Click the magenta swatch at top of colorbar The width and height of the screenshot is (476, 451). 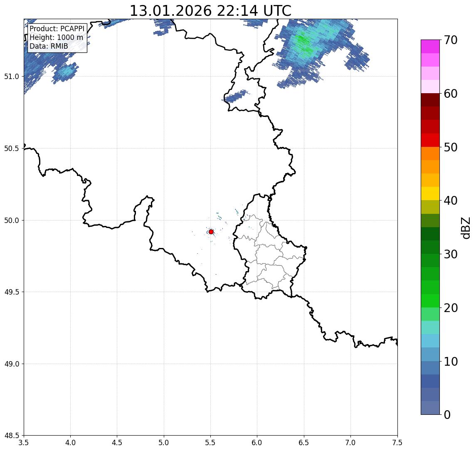tap(430, 47)
